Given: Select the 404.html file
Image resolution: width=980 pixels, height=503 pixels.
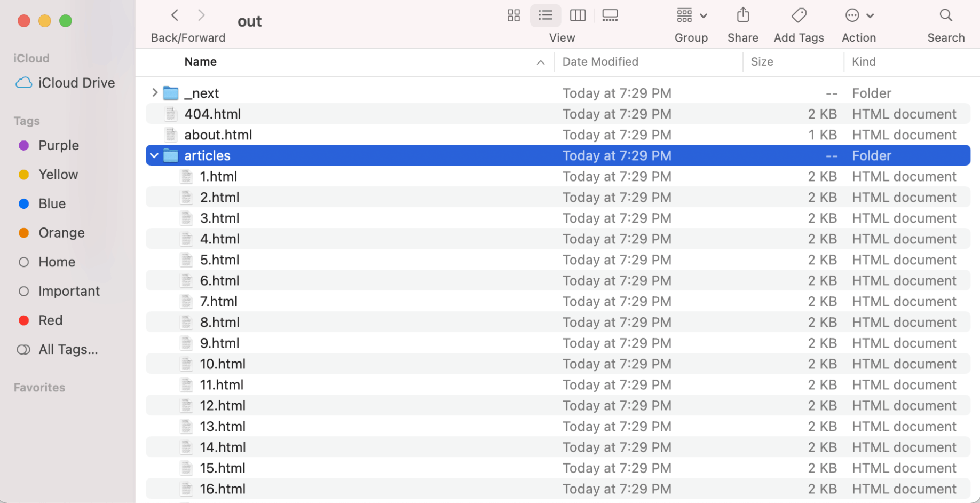Looking at the screenshot, I should coord(212,114).
